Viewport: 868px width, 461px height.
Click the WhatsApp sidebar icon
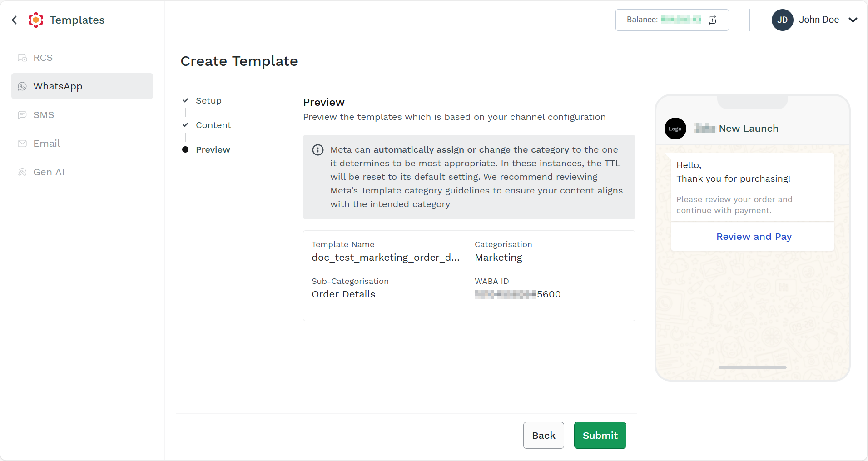(22, 86)
